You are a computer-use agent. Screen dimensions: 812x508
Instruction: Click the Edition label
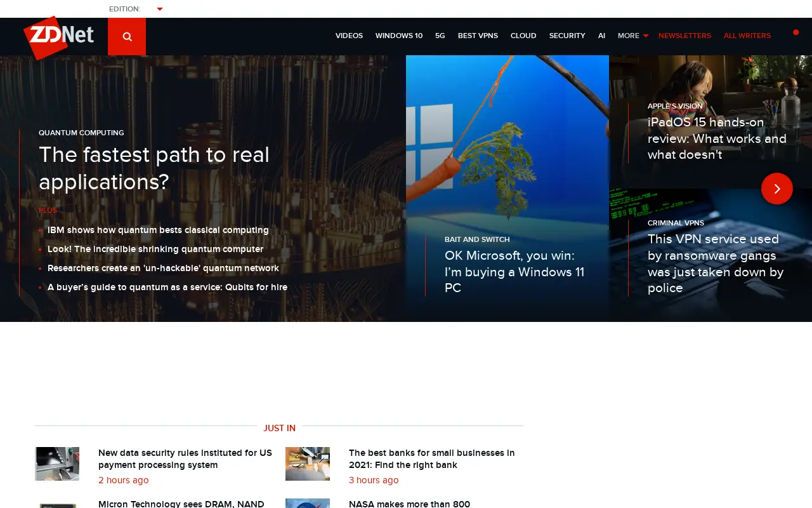125,9
